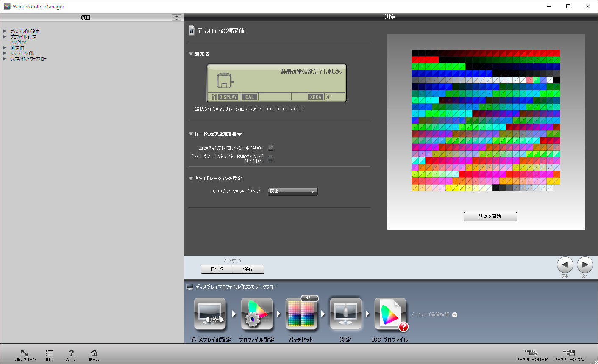Open the ICC プロファイル workflow step icon

pos(390,314)
